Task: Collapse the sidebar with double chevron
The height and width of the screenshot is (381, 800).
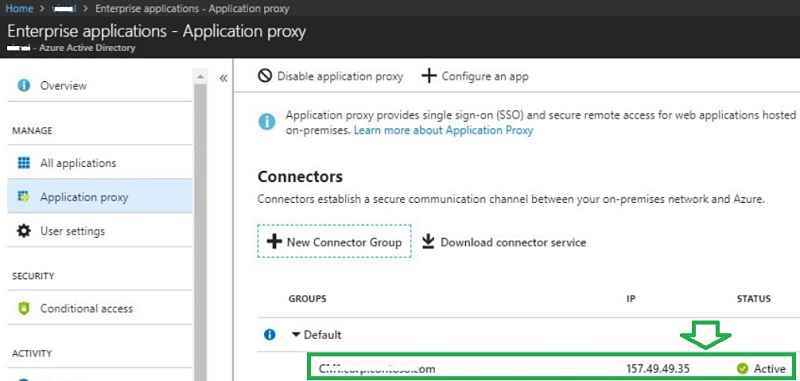Action: 223,78
